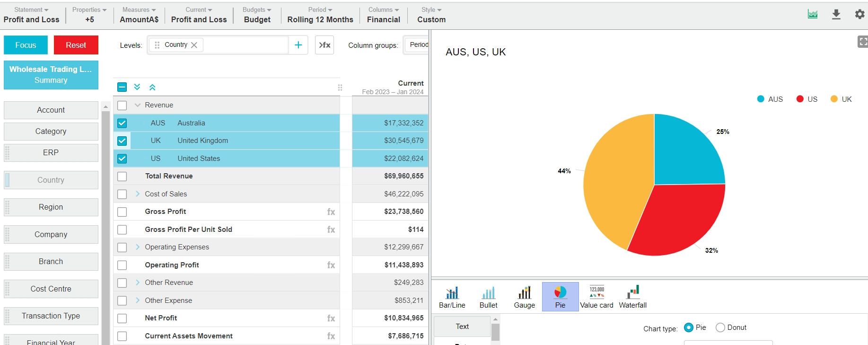The image size is (868, 345).
Task: Tick the Total Revenue checkbox
Action: pos(122,177)
